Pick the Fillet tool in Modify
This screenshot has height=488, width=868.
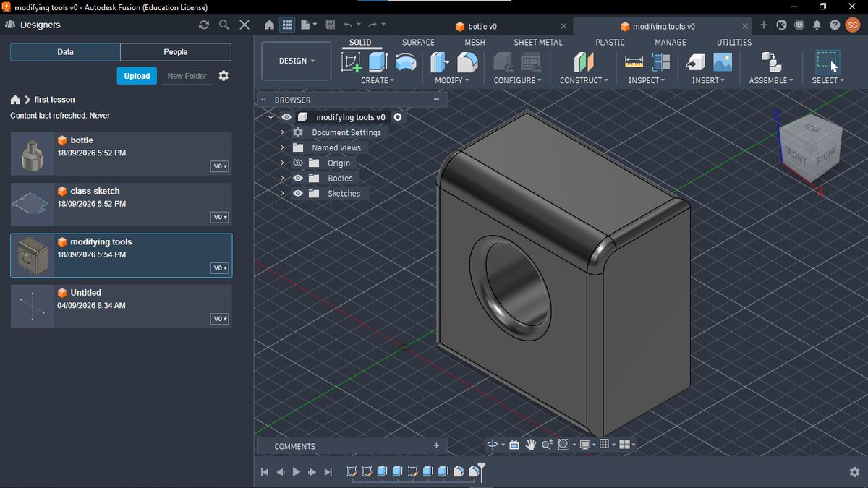467,62
